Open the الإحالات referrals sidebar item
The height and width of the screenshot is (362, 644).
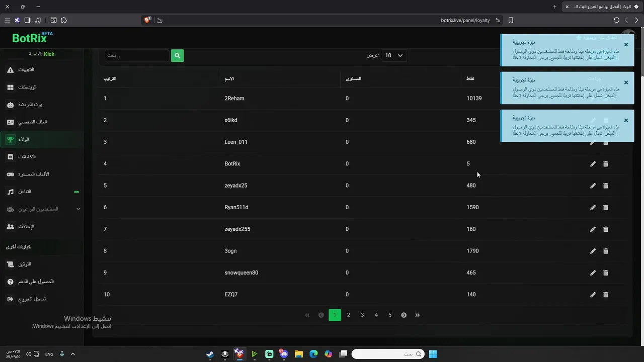coord(42,226)
